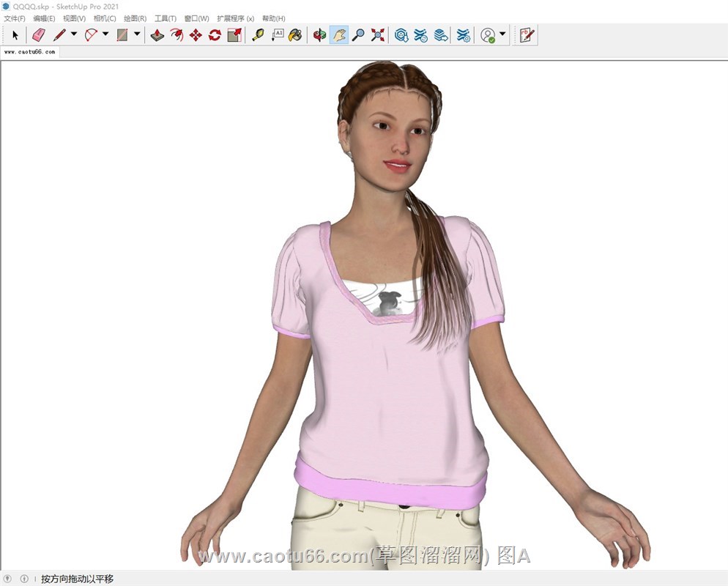Screen dimensions: 728x586
Task: Pick the pink Eraser tool
Action: pyautogui.click(x=39, y=35)
